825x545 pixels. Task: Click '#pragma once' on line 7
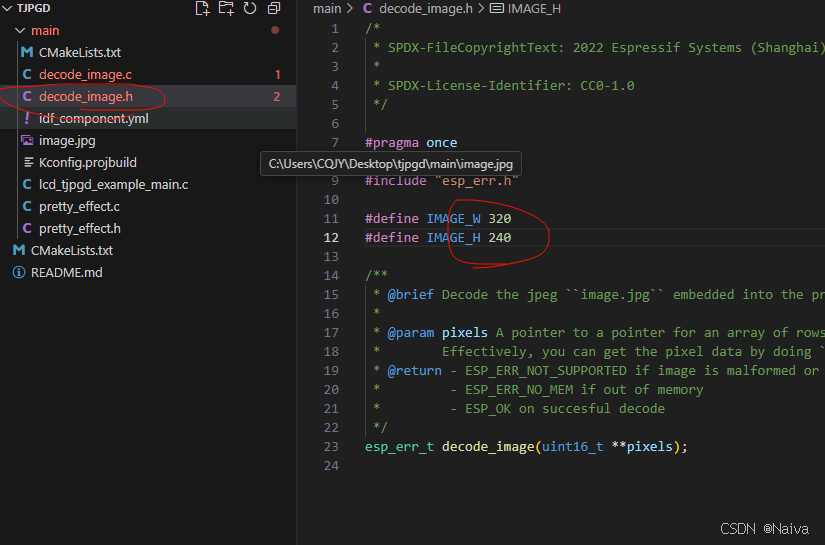pos(411,143)
